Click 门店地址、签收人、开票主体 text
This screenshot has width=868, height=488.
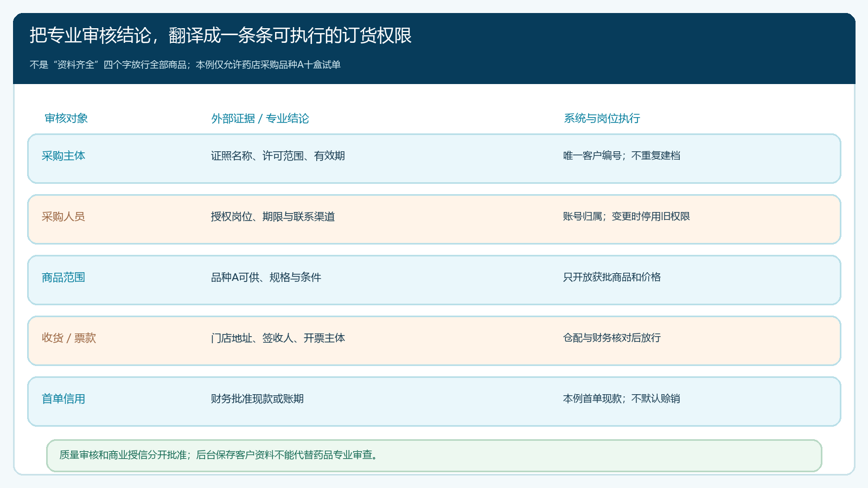(278, 338)
